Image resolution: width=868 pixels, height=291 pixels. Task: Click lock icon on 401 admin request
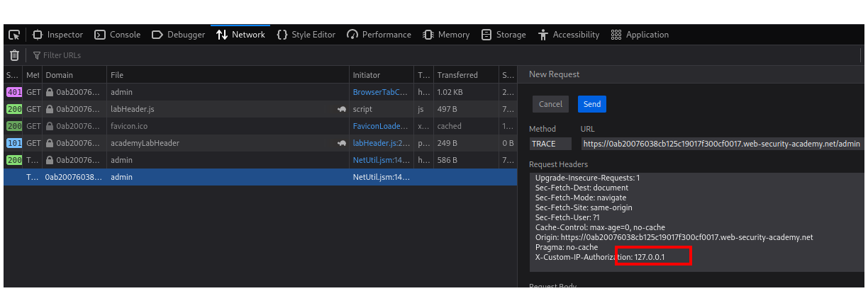pyautogui.click(x=50, y=92)
